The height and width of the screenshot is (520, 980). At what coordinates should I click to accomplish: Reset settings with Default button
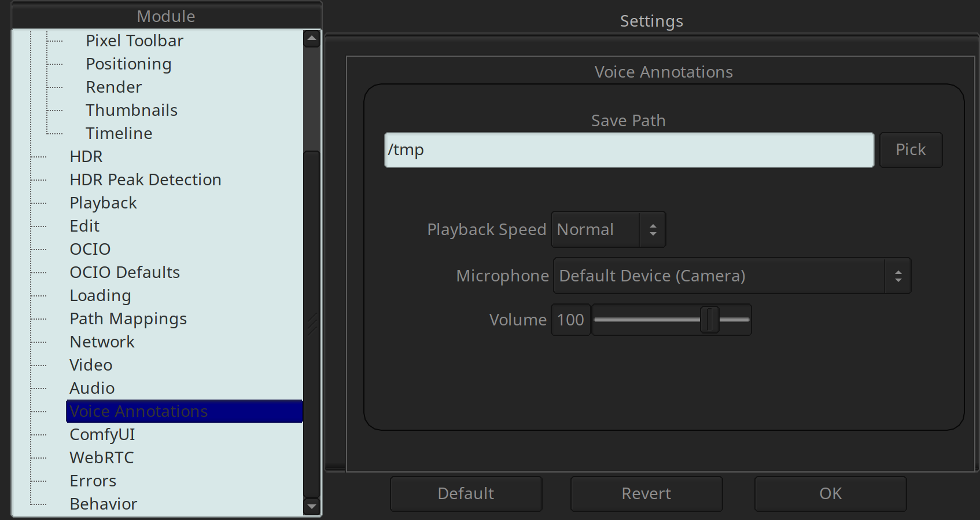tap(466, 494)
